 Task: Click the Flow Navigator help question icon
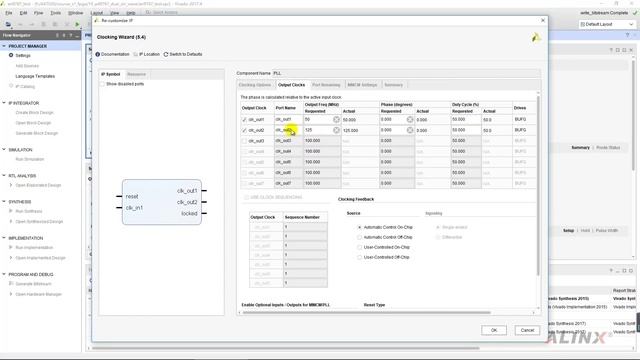click(x=71, y=36)
